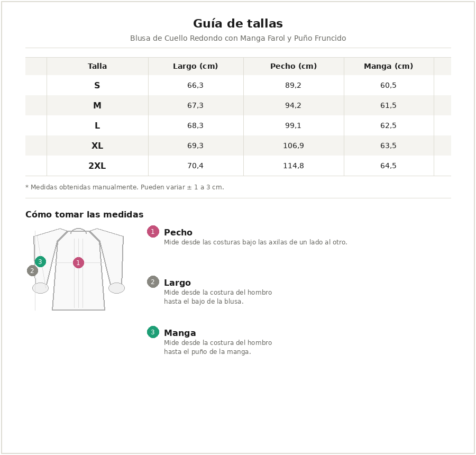This screenshot has width=476, height=455.
Task: Select the pink number 1 beside the Pecho heading
Action: pyautogui.click(x=153, y=232)
